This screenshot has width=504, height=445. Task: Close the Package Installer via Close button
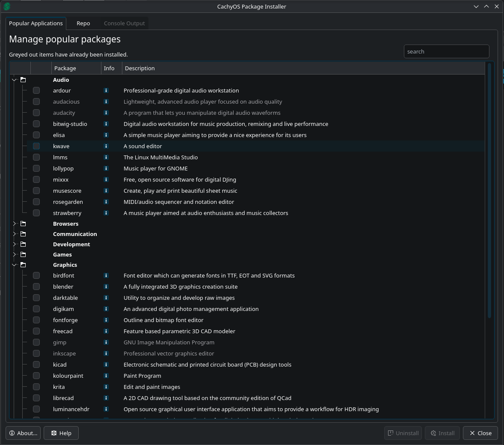click(x=480, y=433)
